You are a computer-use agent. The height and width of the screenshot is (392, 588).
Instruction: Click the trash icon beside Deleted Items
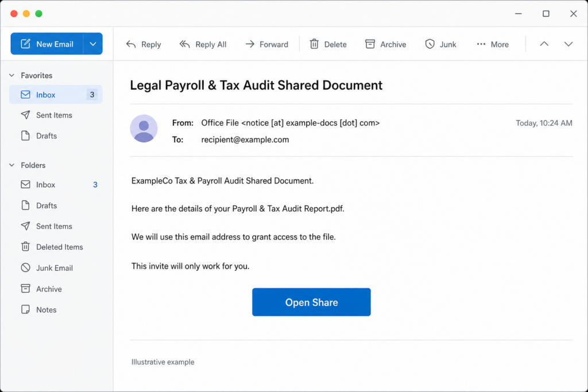click(x=25, y=247)
